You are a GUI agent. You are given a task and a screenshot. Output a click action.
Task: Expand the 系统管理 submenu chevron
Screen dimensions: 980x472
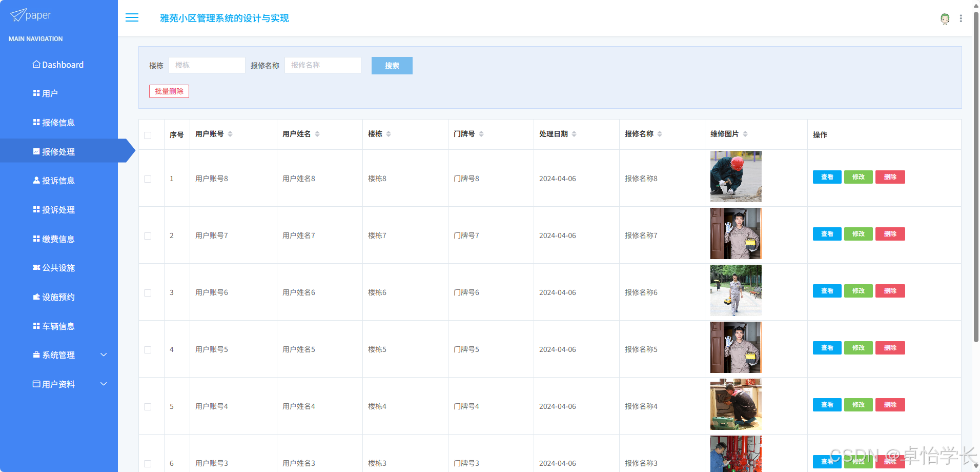click(104, 355)
